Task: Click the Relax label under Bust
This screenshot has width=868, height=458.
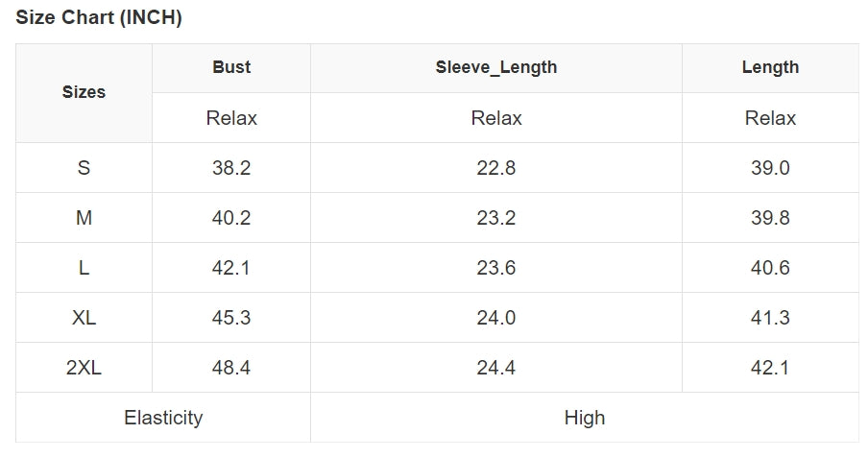Action: point(231,118)
